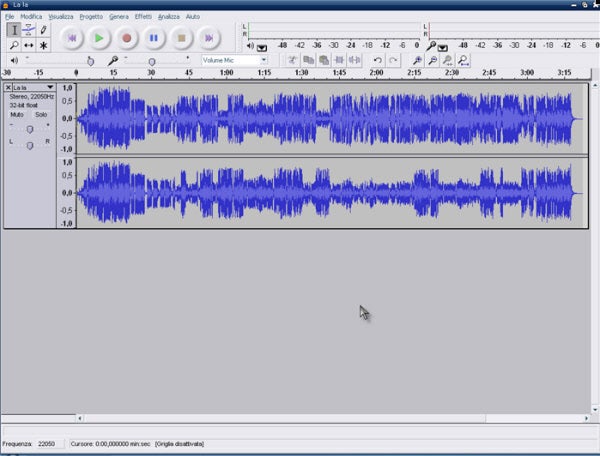Image resolution: width=600 pixels, height=456 pixels.
Task: Select the Time Shift tool
Action: point(29,45)
